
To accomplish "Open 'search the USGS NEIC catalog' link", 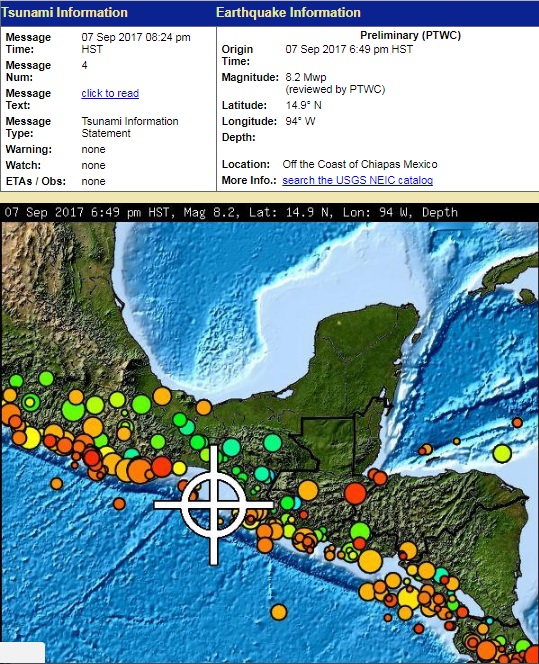I will pos(358,180).
